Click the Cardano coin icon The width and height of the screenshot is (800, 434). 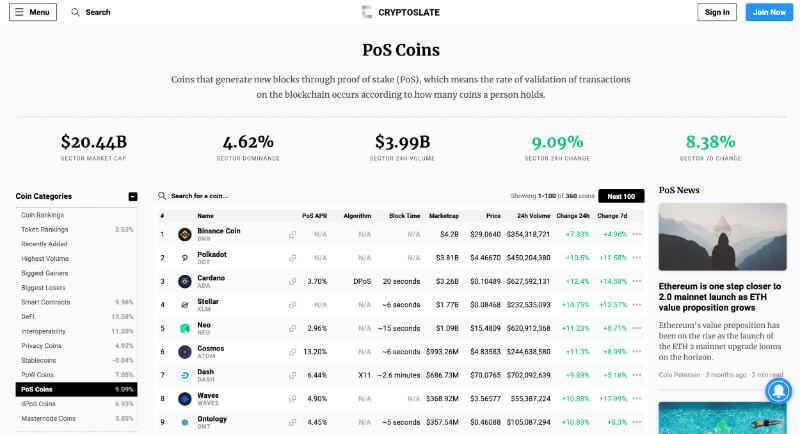click(184, 281)
